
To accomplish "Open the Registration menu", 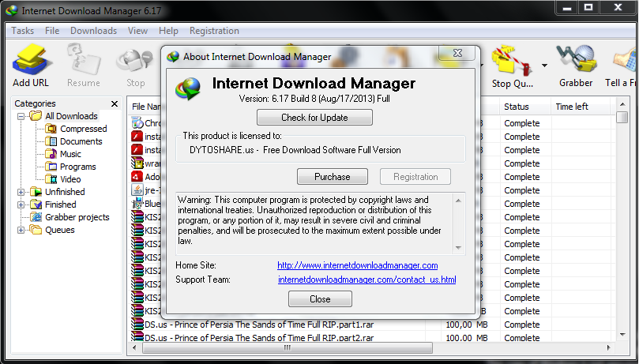I will tap(214, 31).
